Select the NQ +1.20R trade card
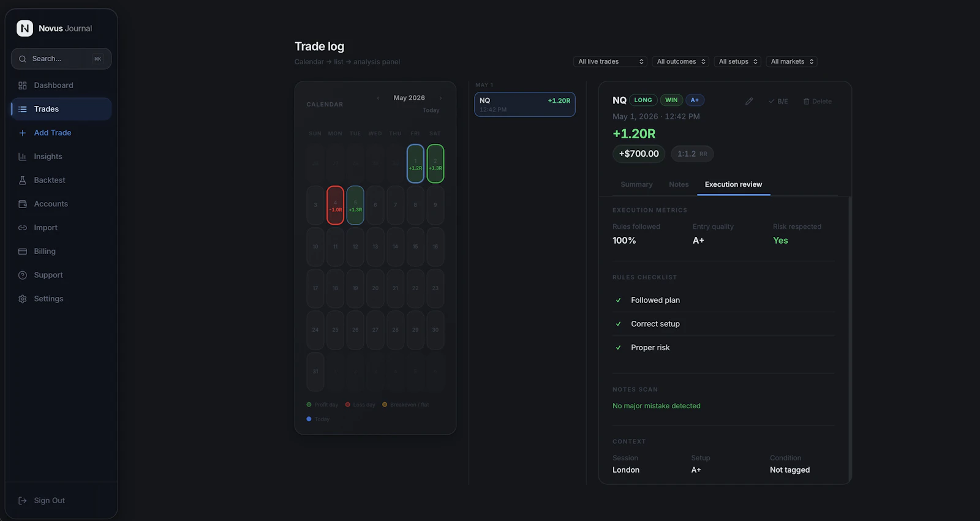Screen dimensions: 980x521 tap(525, 104)
